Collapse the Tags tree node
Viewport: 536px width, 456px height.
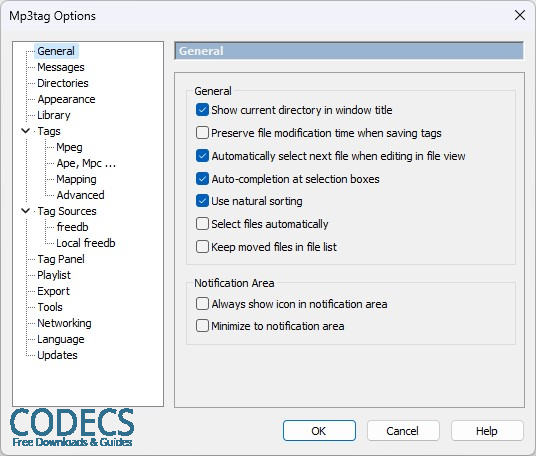[x=26, y=131]
